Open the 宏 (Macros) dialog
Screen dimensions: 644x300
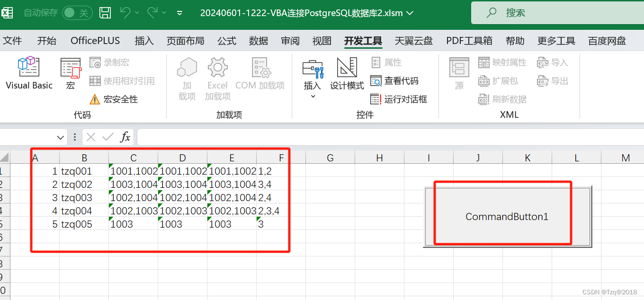click(70, 73)
